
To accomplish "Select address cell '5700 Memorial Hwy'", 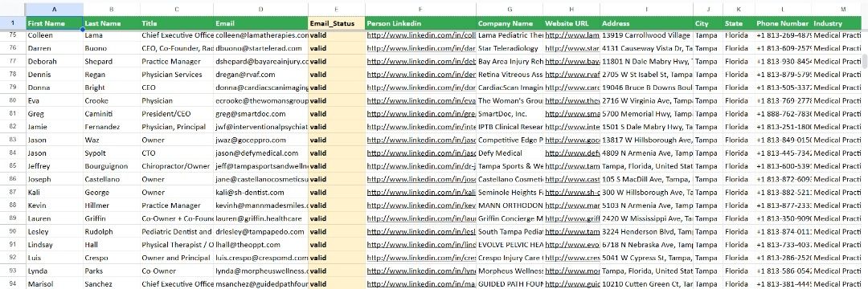I will pos(646,114).
